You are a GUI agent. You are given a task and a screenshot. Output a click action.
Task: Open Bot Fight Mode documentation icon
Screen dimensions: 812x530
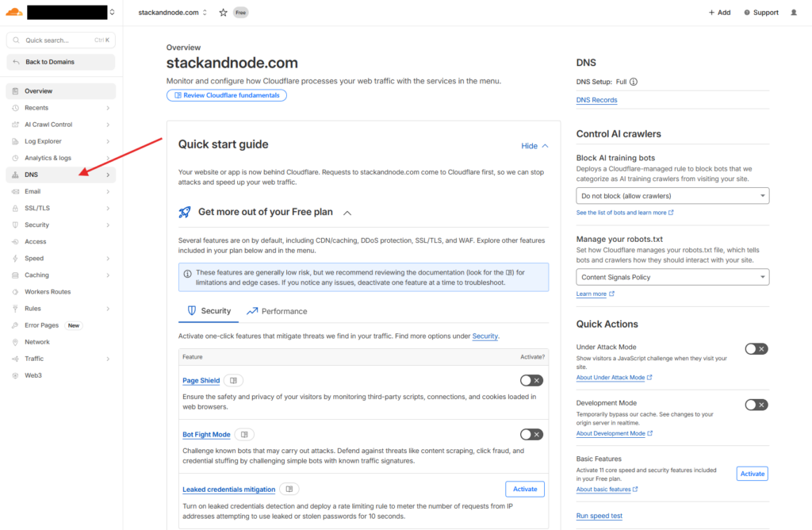[x=244, y=435]
